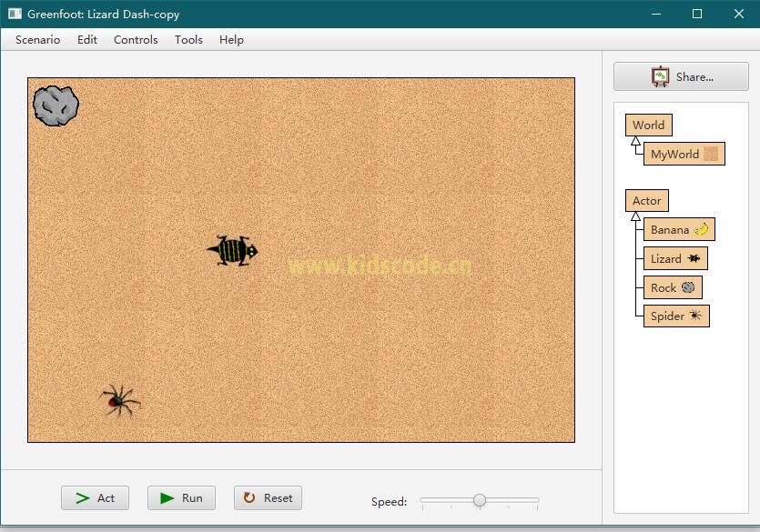Click the Actor inheritance arrow
This screenshot has height=532, width=760.
coord(635,216)
